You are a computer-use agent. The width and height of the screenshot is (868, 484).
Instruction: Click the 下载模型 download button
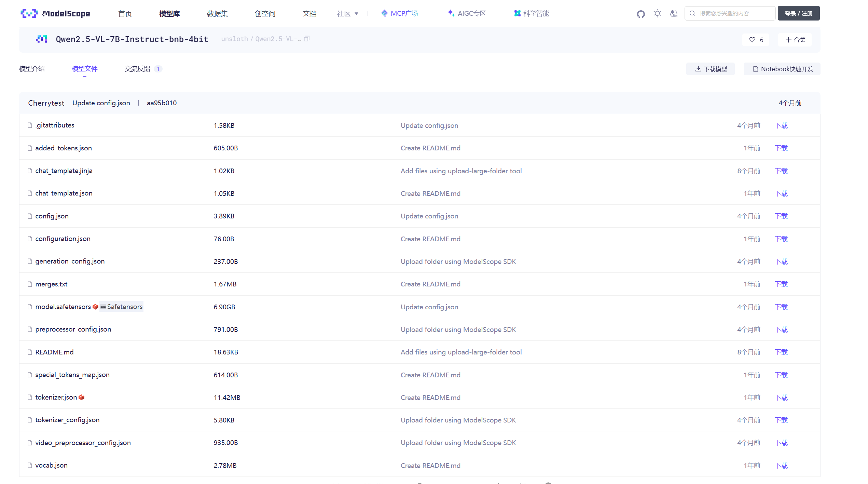[x=711, y=69]
